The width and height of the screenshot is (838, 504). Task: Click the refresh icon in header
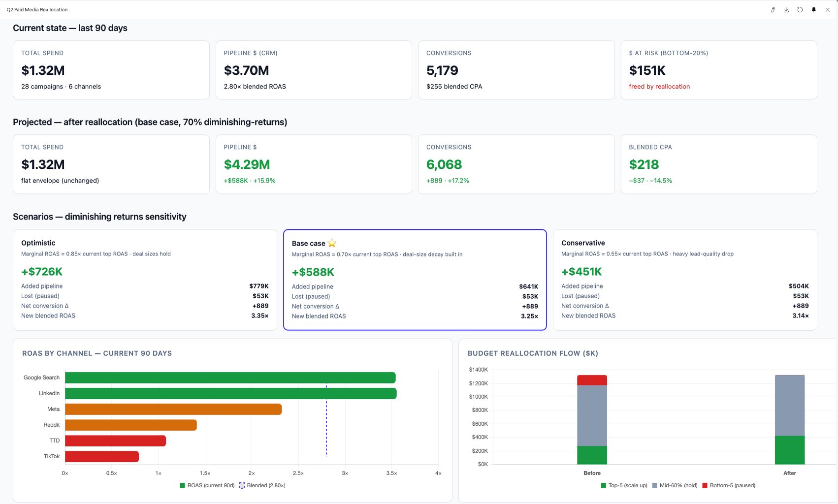click(800, 10)
